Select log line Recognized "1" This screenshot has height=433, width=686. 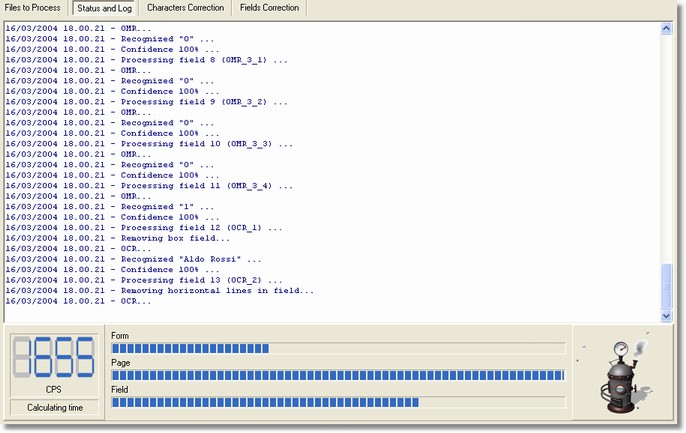pos(110,207)
